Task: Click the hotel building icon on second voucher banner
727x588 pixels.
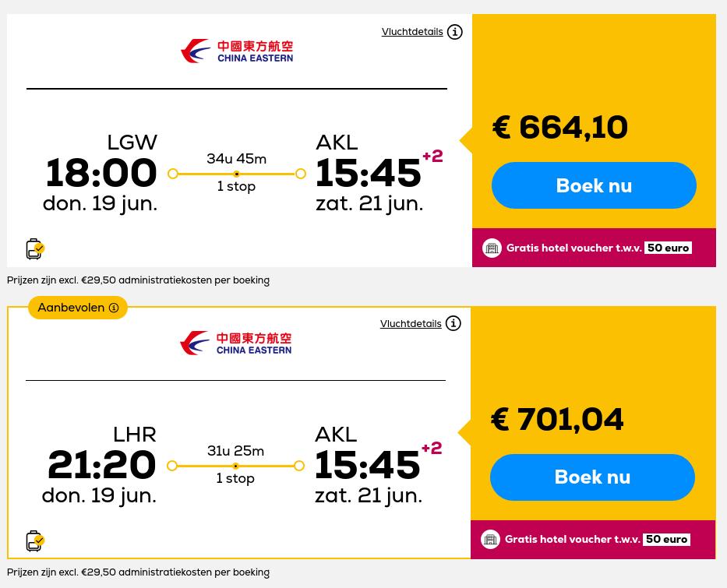Action: pyautogui.click(x=490, y=539)
